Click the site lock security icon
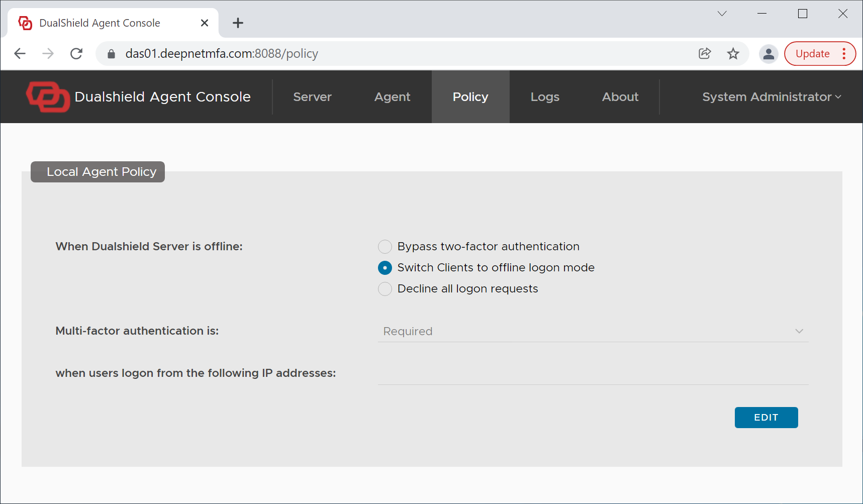This screenshot has height=504, width=863. click(112, 54)
